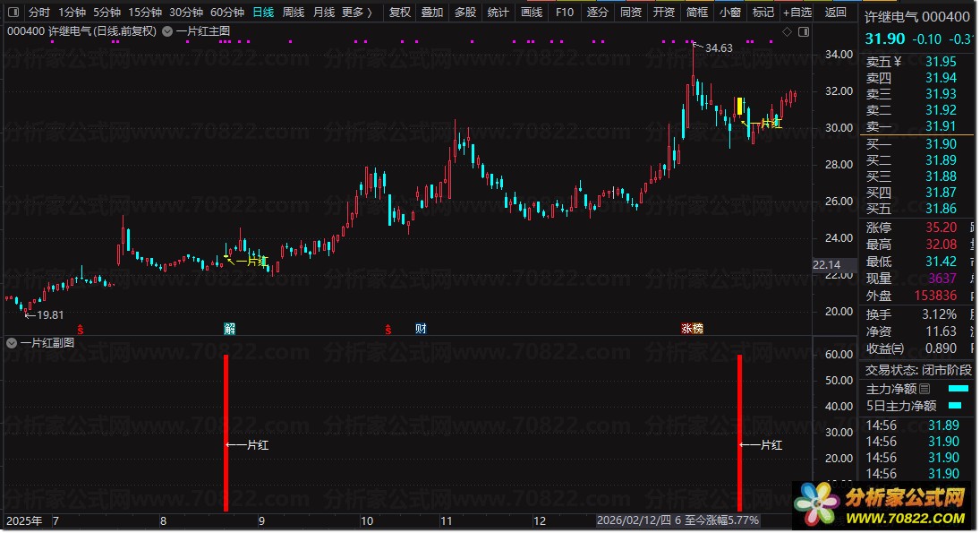Image resolution: width=980 pixels, height=533 pixels.
Task: Click 卖一 price 31.91
Action: [x=941, y=126]
